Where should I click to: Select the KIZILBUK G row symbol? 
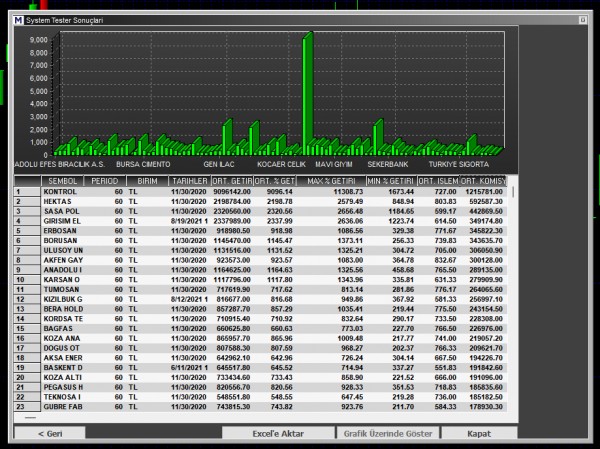pyautogui.click(x=63, y=299)
